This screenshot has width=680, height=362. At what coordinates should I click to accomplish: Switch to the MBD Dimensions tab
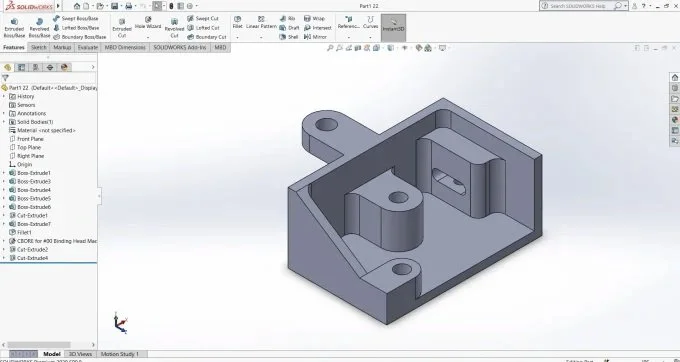[125, 48]
